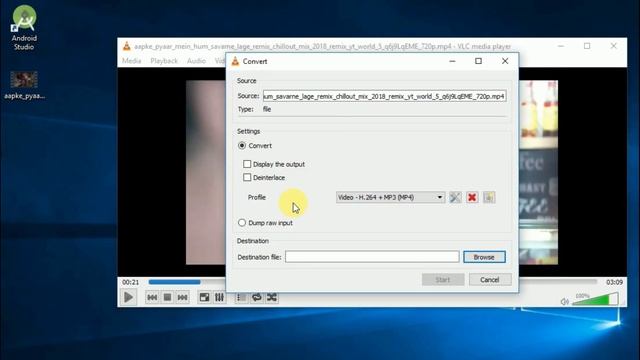Click VLC cone icon in Convert title bar
The image size is (640, 360).
(235, 61)
